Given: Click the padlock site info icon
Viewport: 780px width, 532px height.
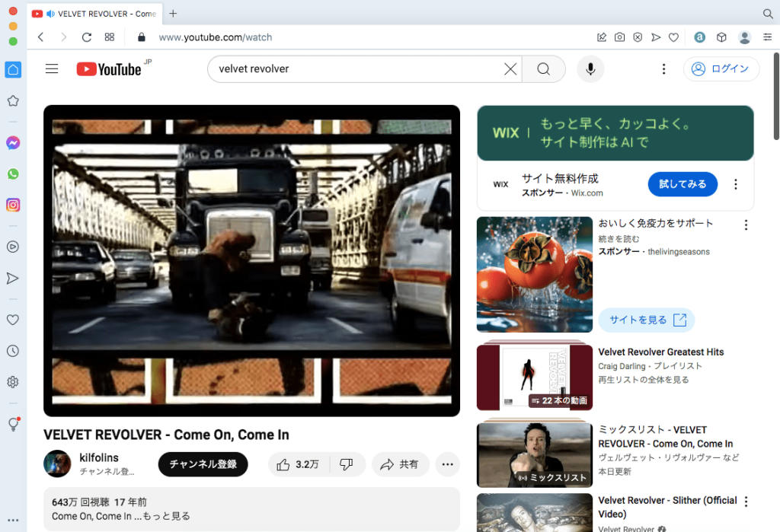Looking at the screenshot, I should click(x=141, y=37).
